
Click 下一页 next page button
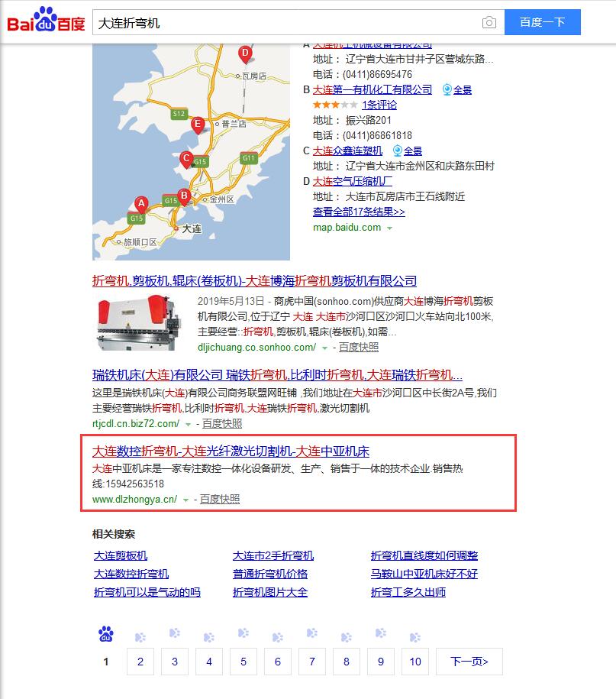click(469, 662)
